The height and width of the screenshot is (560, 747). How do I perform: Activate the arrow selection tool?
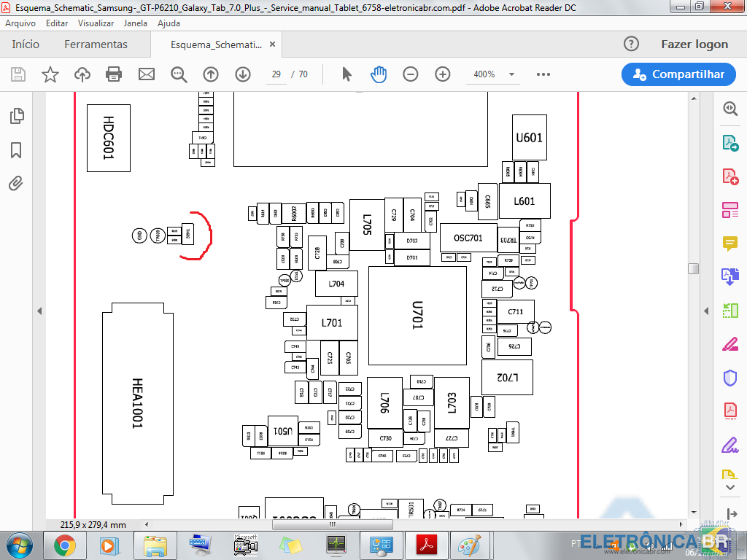pyautogui.click(x=347, y=74)
